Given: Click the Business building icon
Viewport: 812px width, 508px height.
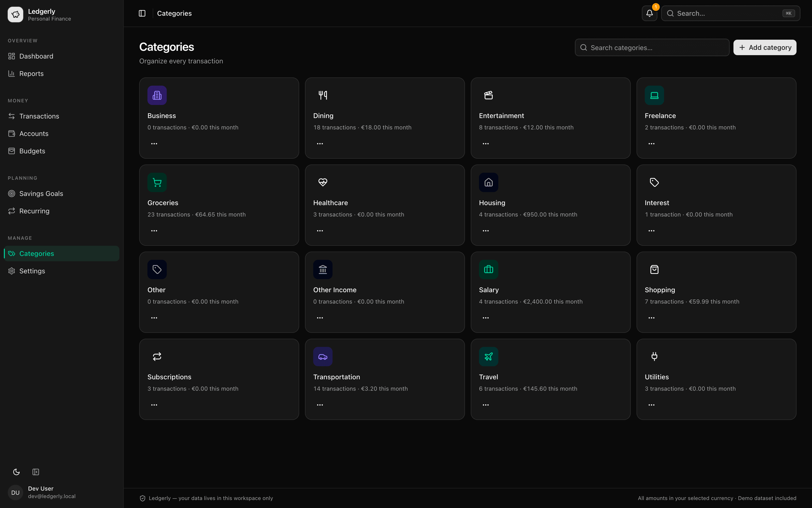Looking at the screenshot, I should pyautogui.click(x=157, y=95).
